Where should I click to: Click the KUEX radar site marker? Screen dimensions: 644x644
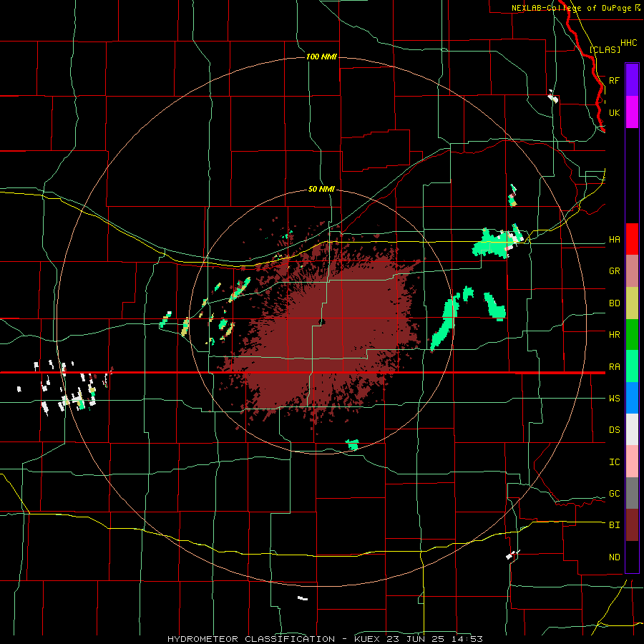[x=322, y=322]
